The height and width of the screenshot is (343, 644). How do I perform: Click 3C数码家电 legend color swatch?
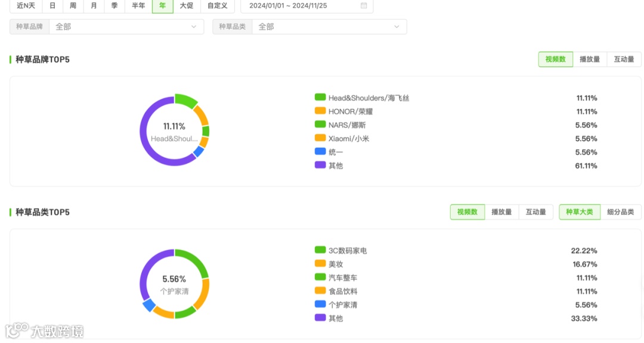[x=320, y=250]
